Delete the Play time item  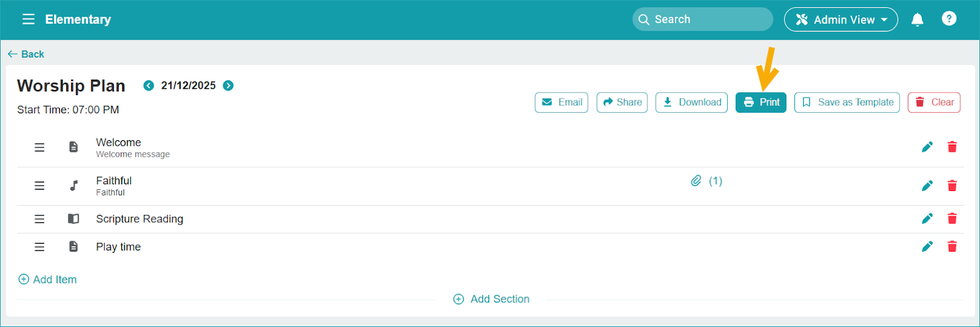click(x=952, y=247)
